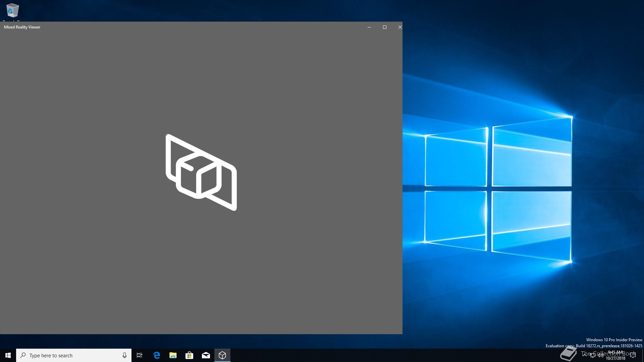644x362 pixels.
Task: Click the taskbar clock showing 10/27/2018
Action: 615,355
